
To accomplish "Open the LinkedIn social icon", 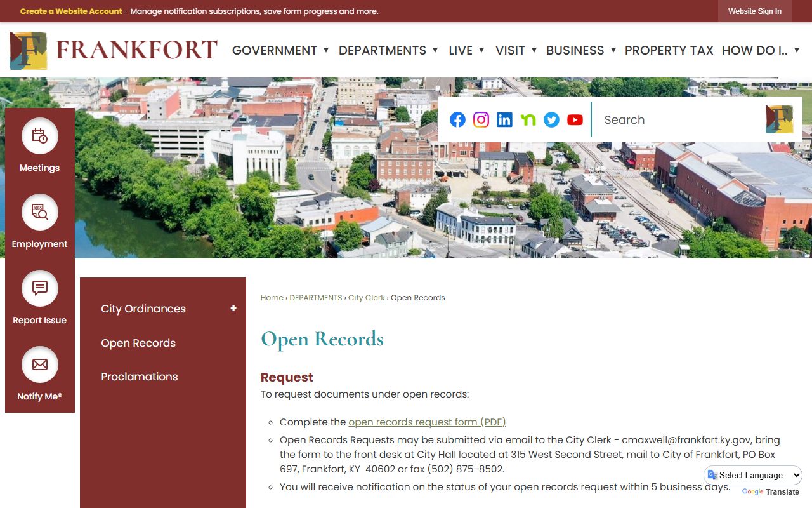I will (504, 119).
